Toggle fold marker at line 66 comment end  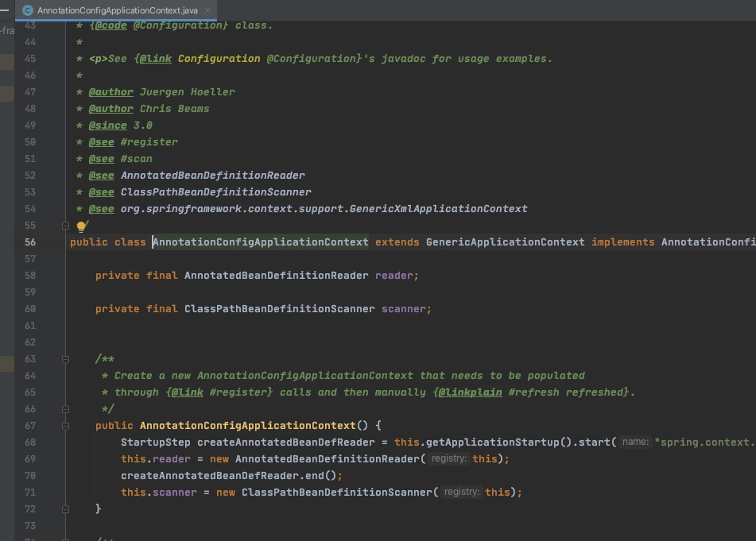click(x=65, y=409)
